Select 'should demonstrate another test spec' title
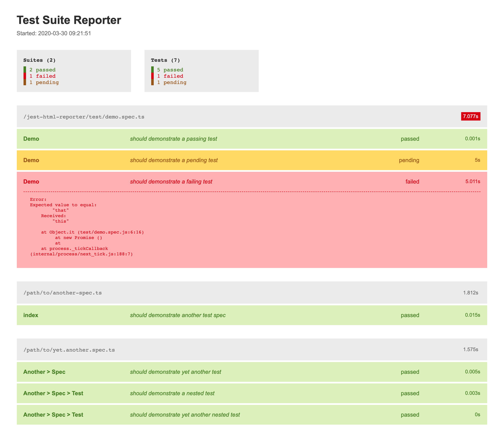 (178, 315)
